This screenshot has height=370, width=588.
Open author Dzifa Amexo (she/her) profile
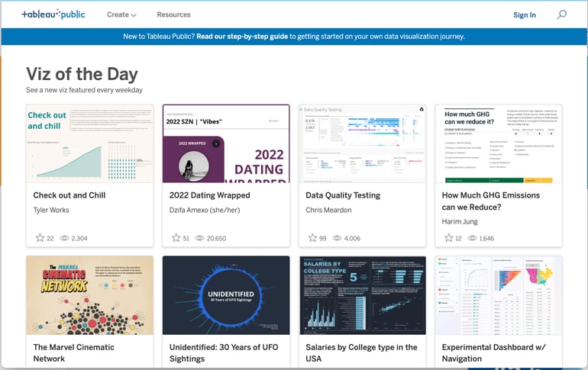click(205, 210)
